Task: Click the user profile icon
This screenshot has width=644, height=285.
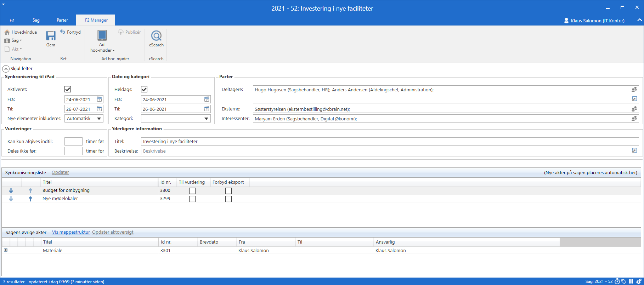Action: (x=566, y=21)
